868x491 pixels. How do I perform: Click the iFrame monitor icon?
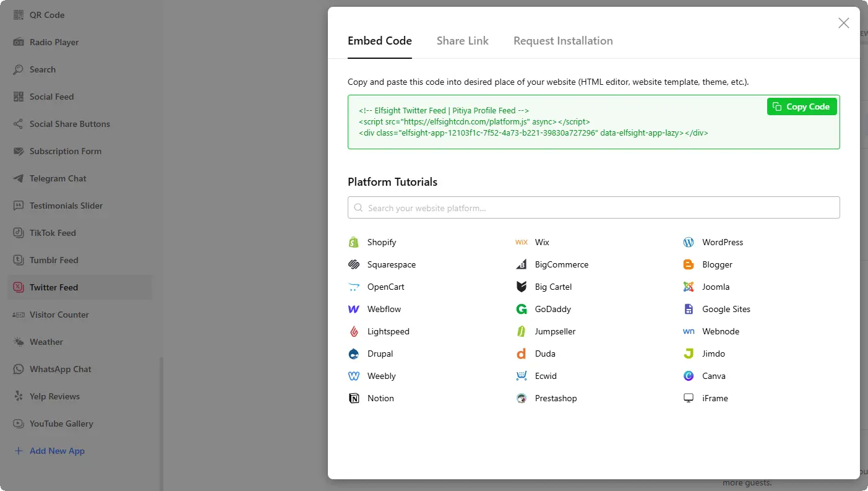click(x=689, y=398)
